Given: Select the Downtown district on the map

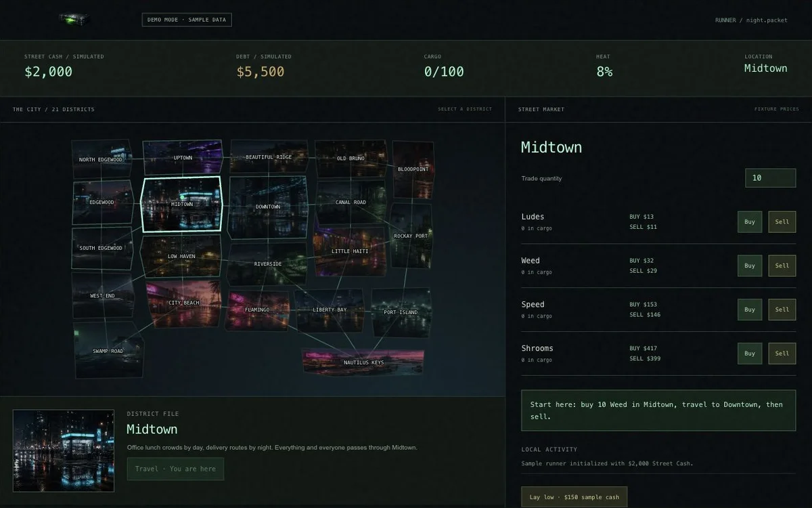Looking at the screenshot, I should 268,207.
